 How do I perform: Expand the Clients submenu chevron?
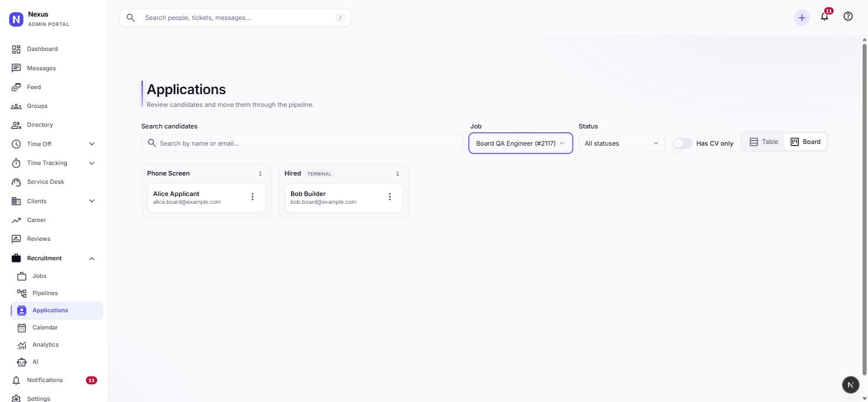pyautogui.click(x=92, y=201)
